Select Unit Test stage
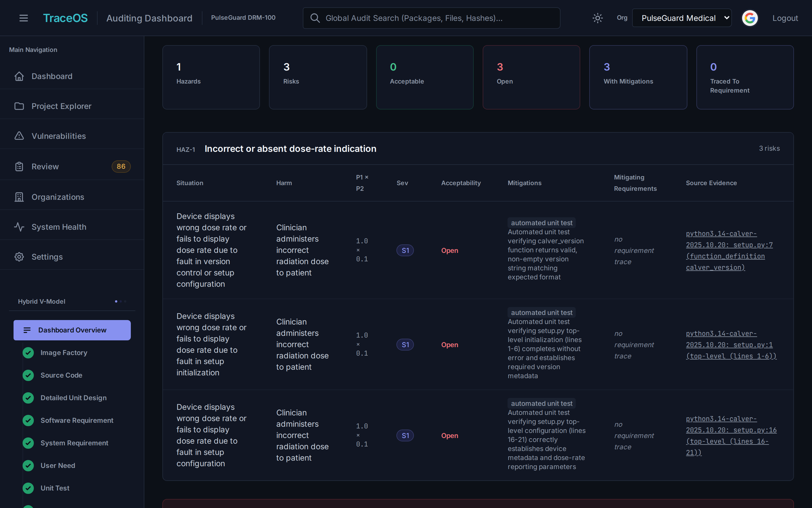This screenshot has width=812, height=508. [55, 488]
